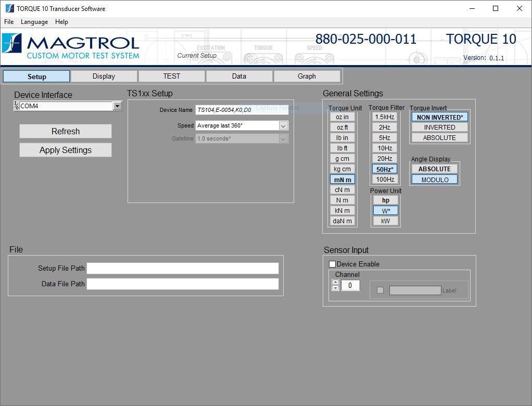This screenshot has height=406, width=532.
Task: Select NON INVERTED torque option
Action: point(440,117)
